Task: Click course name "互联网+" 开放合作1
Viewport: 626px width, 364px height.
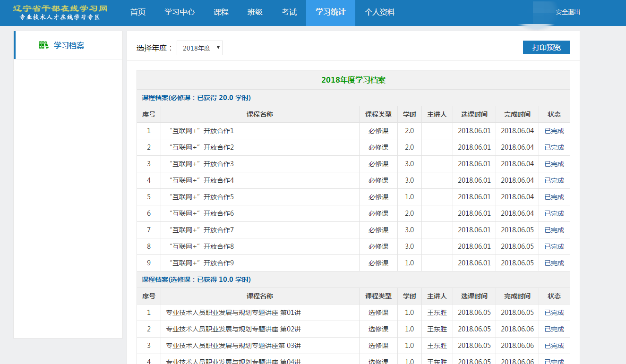Action: [201, 131]
